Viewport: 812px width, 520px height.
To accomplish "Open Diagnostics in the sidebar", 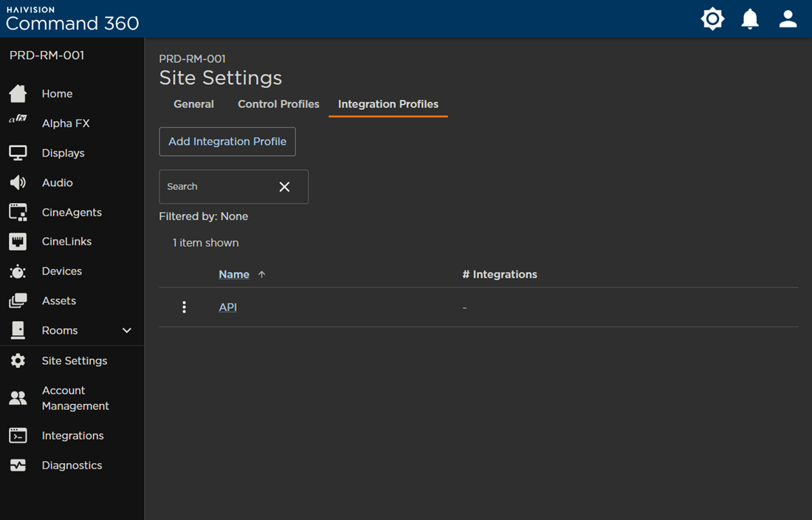I will coord(72,465).
